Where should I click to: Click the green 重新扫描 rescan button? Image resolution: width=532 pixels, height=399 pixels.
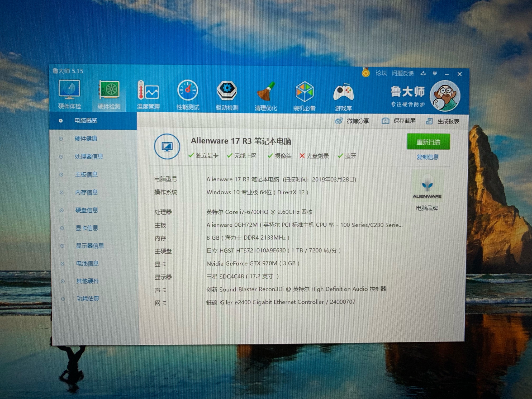(428, 142)
